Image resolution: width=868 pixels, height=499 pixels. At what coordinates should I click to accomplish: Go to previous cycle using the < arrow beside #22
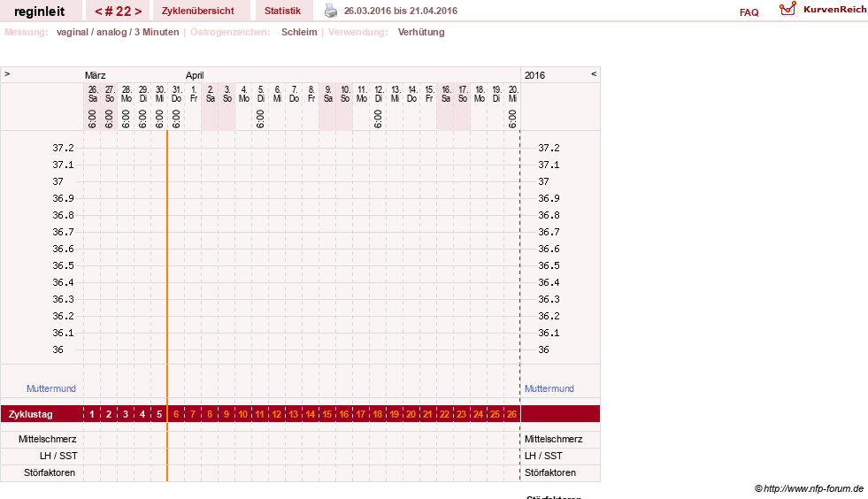[98, 12]
